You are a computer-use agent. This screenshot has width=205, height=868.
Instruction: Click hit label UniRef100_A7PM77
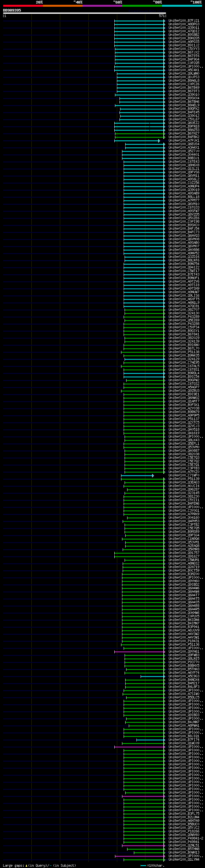coord(184,201)
